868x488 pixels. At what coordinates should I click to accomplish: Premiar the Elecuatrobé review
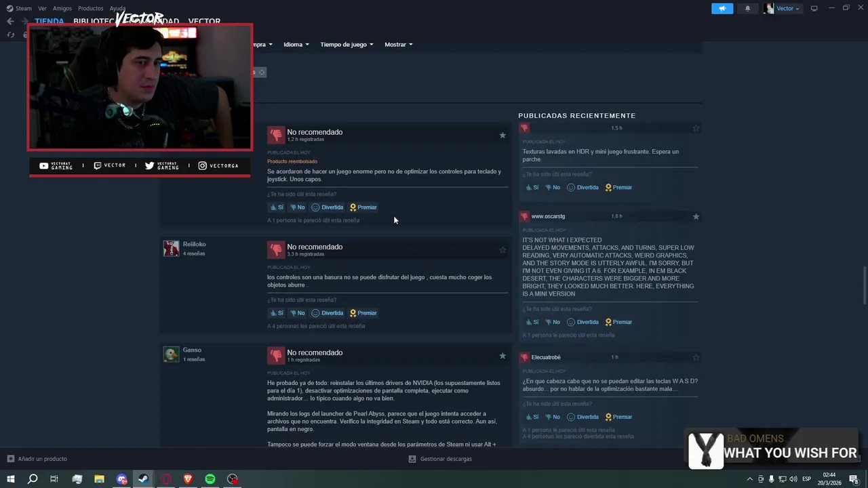[618, 417]
